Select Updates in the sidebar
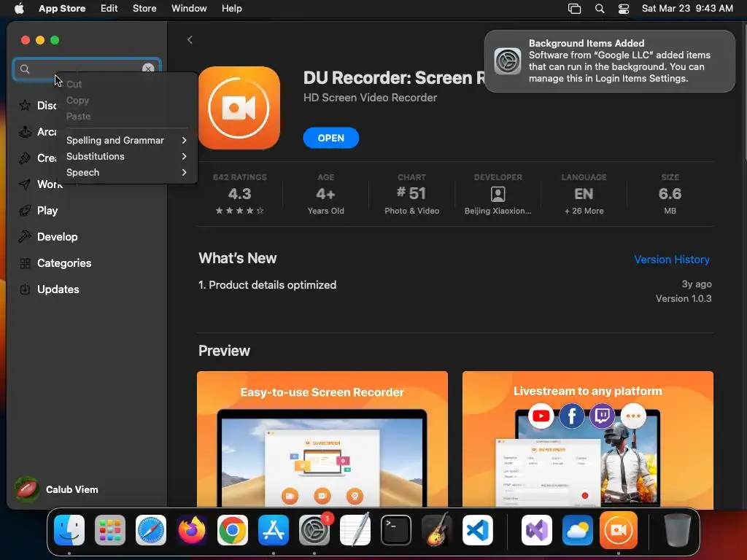This screenshot has height=560, width=747. [58, 289]
